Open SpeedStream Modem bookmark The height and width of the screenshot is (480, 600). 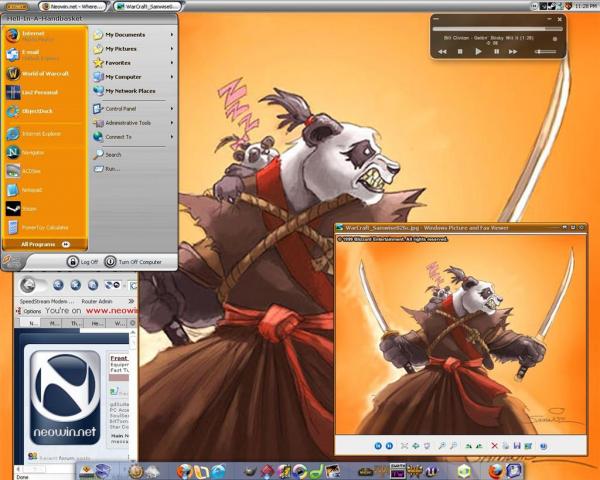(x=46, y=301)
